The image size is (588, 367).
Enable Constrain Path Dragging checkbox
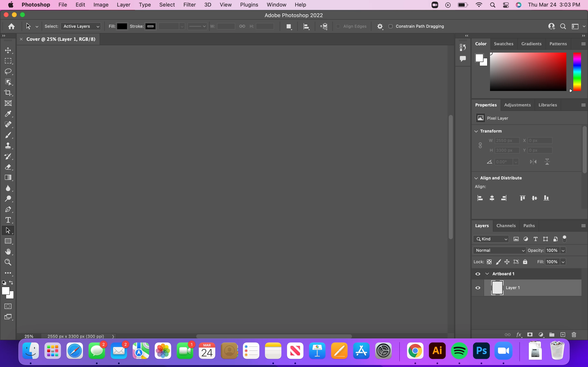coord(390,26)
